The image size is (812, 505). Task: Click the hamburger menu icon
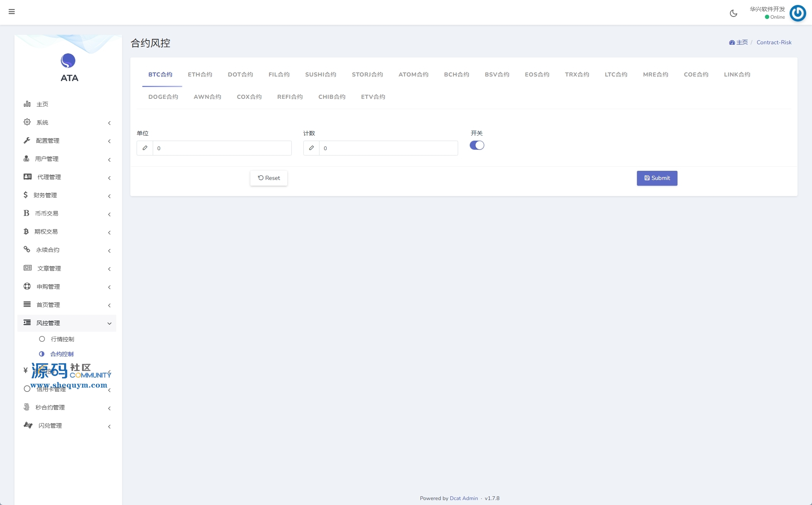[12, 12]
